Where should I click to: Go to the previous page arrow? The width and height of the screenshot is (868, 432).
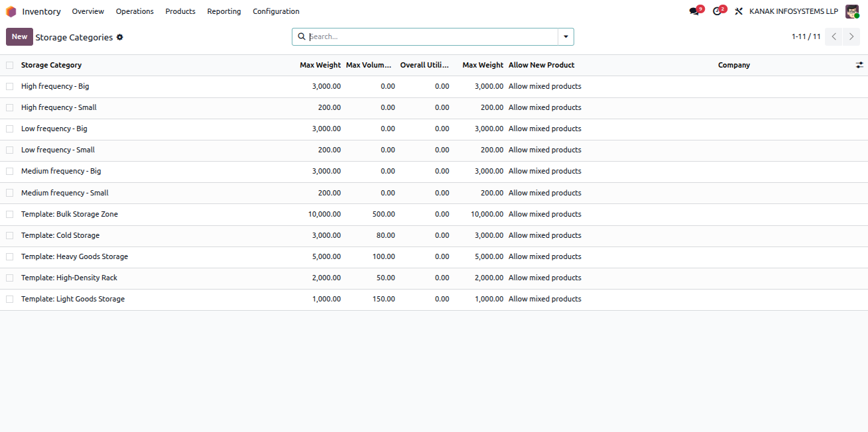[834, 36]
